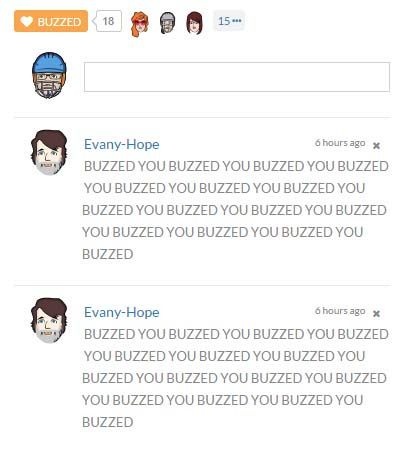Image resolution: width=404 pixels, height=455 pixels.
Task: Open the gray helmet avatar among buzzers
Action: 167,23
